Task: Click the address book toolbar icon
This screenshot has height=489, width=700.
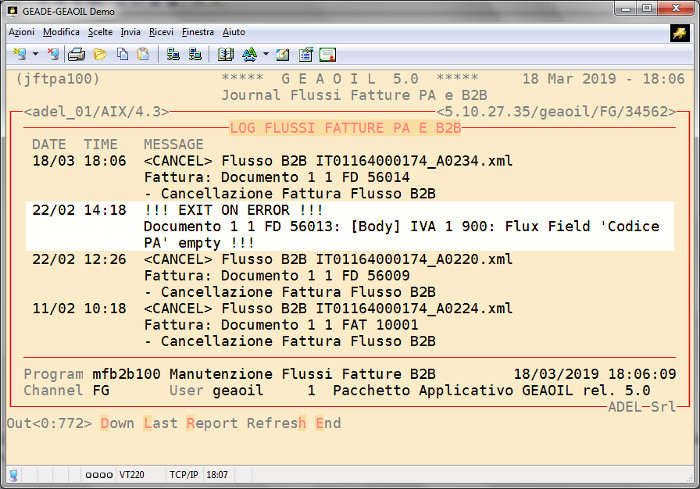Action: tap(226, 54)
